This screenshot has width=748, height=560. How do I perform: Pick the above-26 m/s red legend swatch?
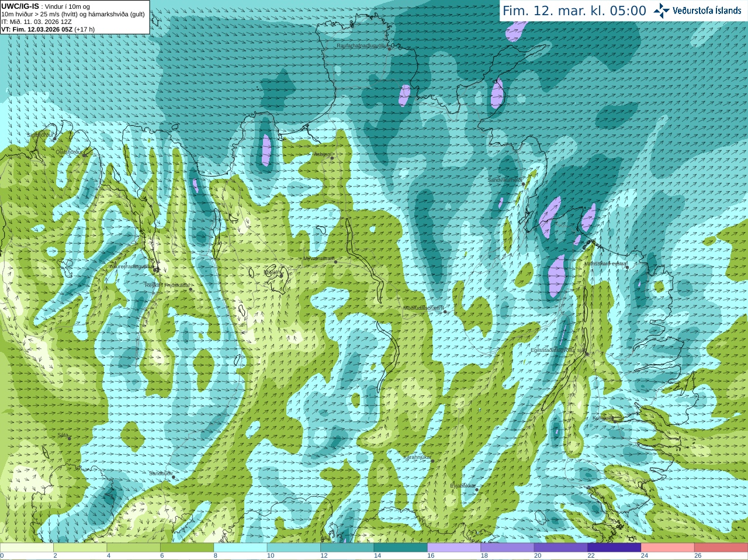(x=721, y=548)
